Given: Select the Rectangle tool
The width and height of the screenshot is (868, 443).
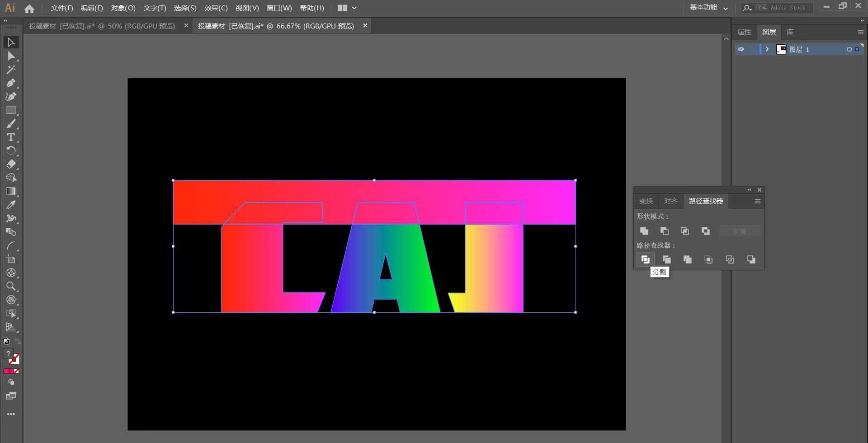Looking at the screenshot, I should 11,110.
